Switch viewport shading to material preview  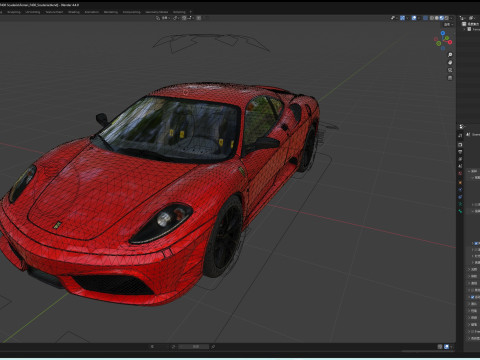pos(442,18)
